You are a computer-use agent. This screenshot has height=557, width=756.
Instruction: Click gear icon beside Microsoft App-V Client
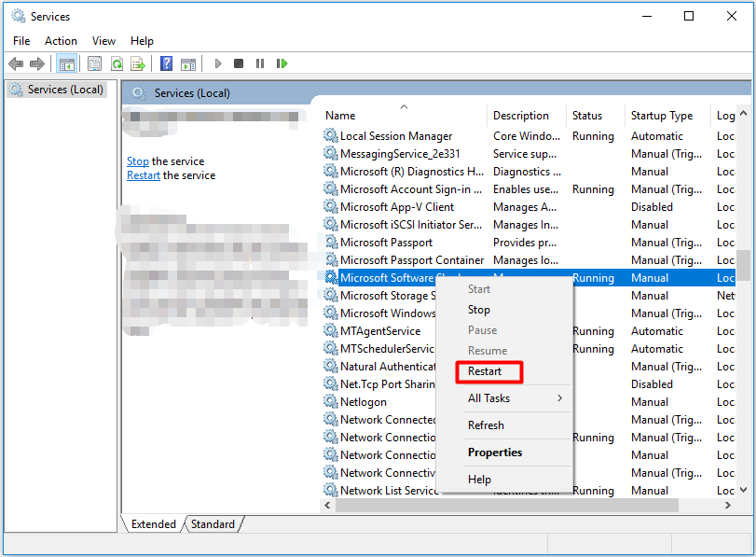(x=330, y=206)
